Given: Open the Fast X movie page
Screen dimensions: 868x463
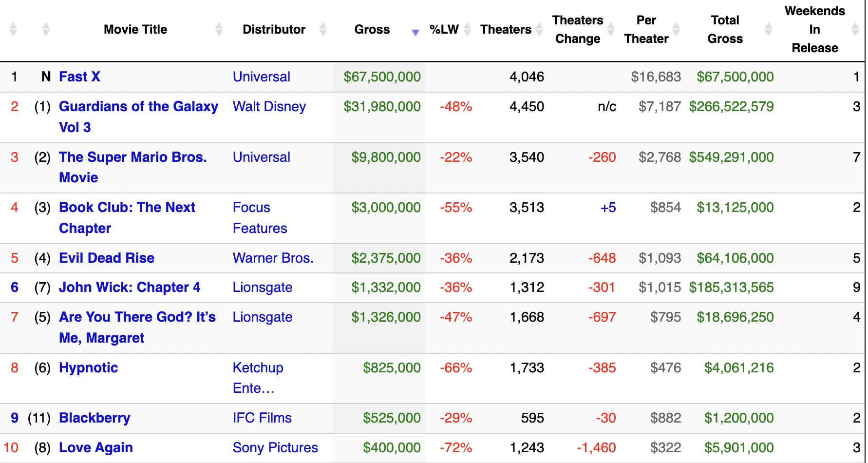Looking at the screenshot, I should [x=80, y=77].
